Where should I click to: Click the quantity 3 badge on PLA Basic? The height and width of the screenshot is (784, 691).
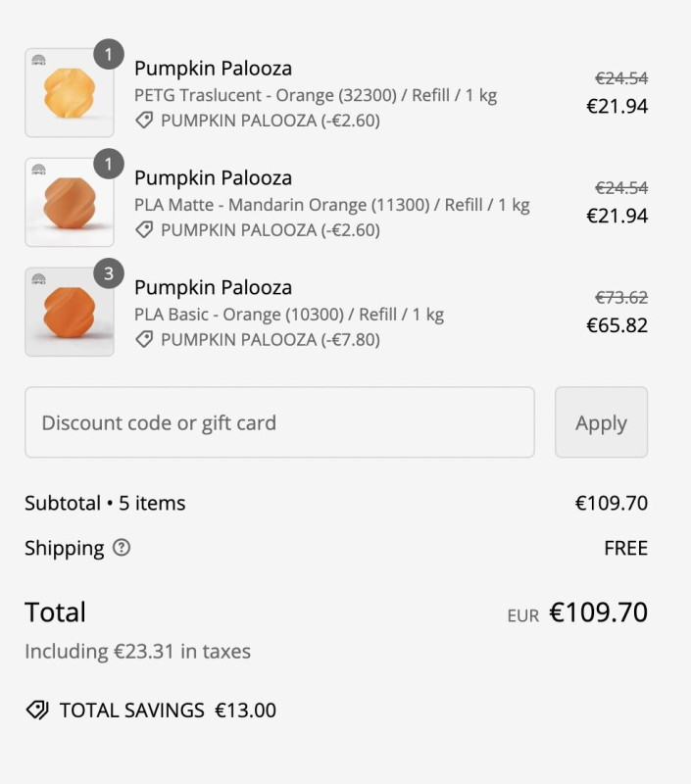[109, 273]
